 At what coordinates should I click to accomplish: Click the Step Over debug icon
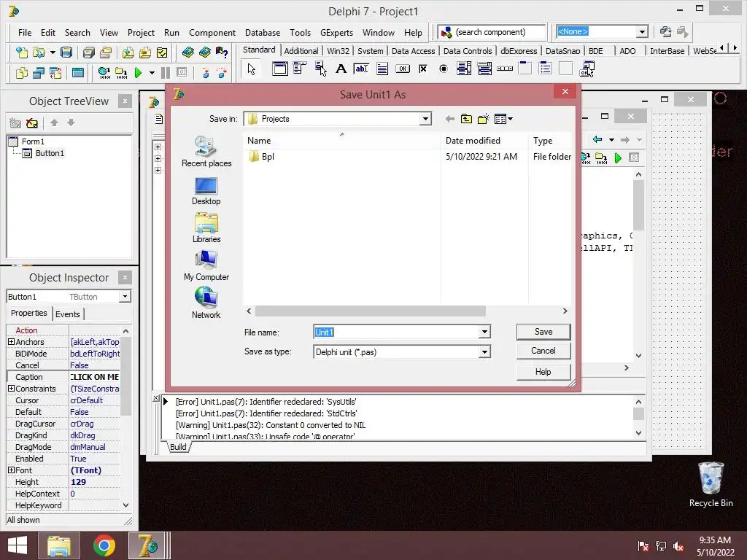(x=222, y=73)
